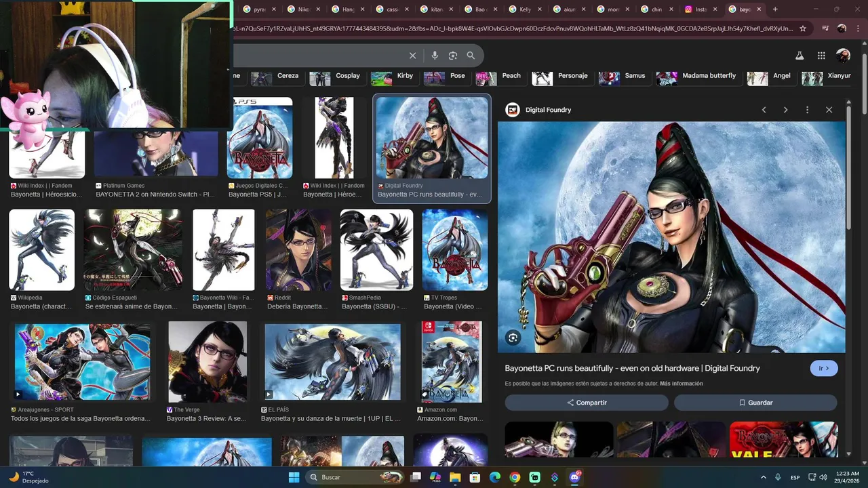Image resolution: width=868 pixels, height=488 pixels.
Task: Click the preview panel vertical scrollbar
Action: coord(848,169)
